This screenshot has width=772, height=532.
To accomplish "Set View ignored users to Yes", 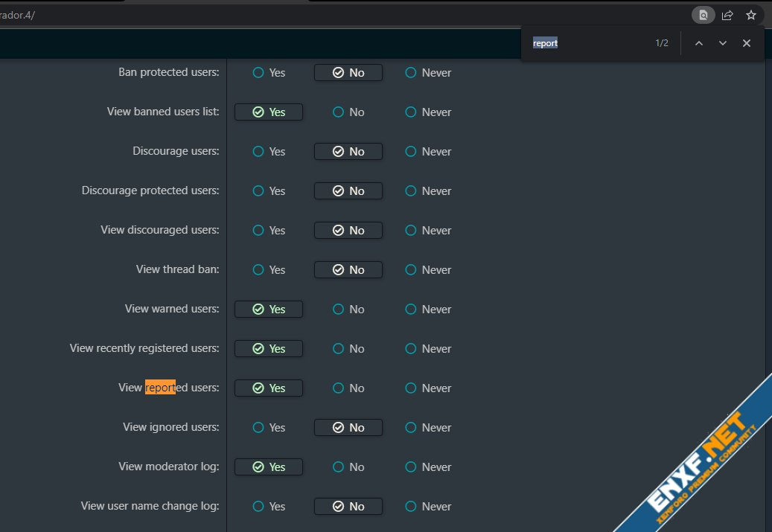I will click(x=269, y=428).
